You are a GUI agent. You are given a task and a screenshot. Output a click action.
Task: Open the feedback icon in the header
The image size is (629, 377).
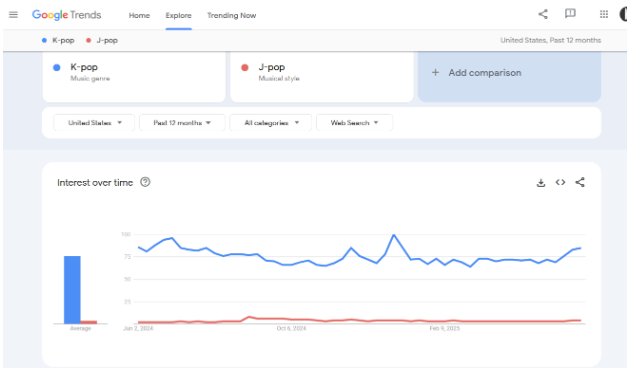[570, 14]
